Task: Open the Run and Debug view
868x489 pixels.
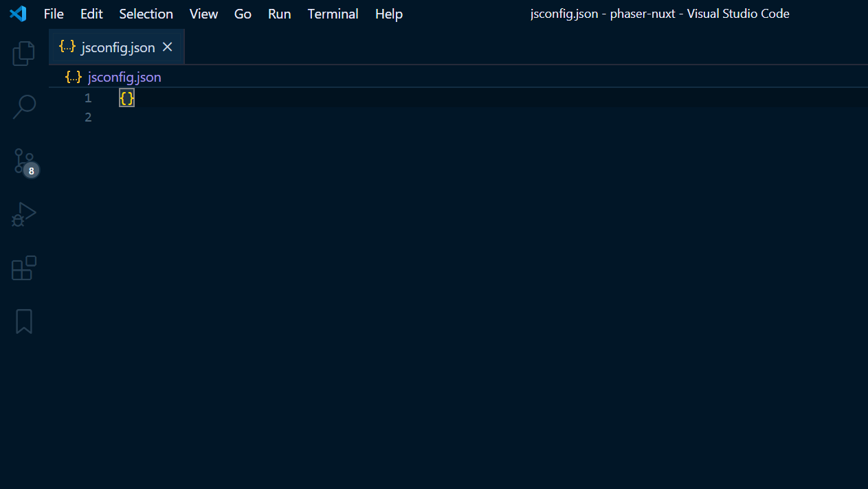Action: 23,214
